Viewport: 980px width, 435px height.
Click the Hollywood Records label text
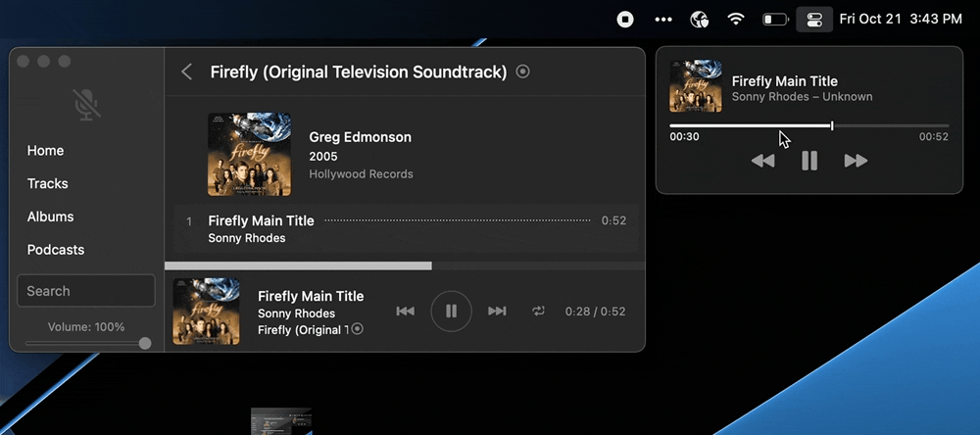click(x=362, y=173)
